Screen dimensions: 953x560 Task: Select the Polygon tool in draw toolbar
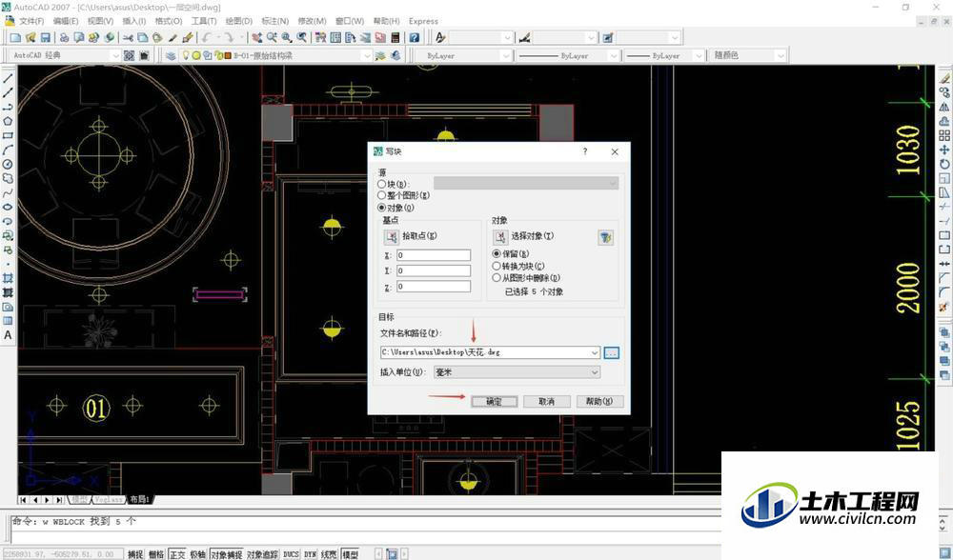8,122
